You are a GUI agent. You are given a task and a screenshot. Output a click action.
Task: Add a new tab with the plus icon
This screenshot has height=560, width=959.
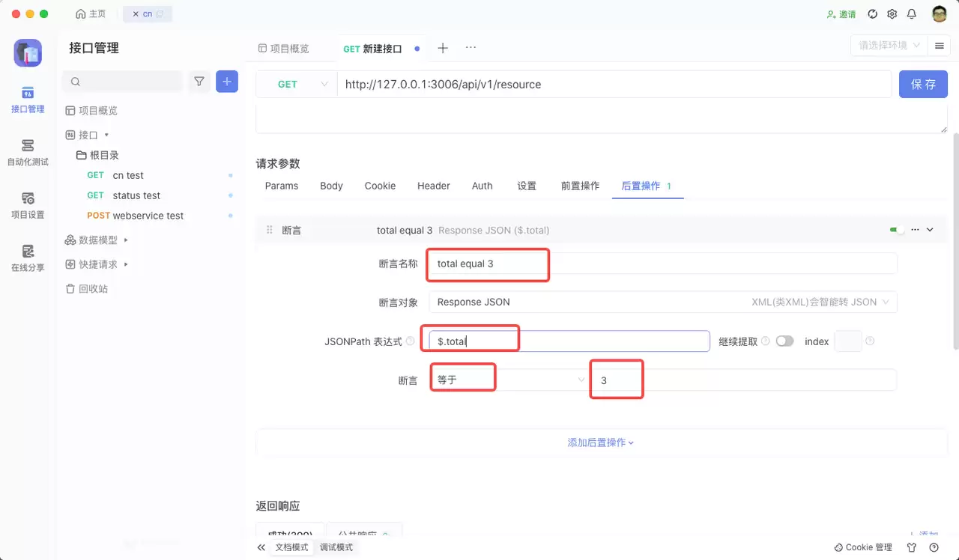coord(443,48)
